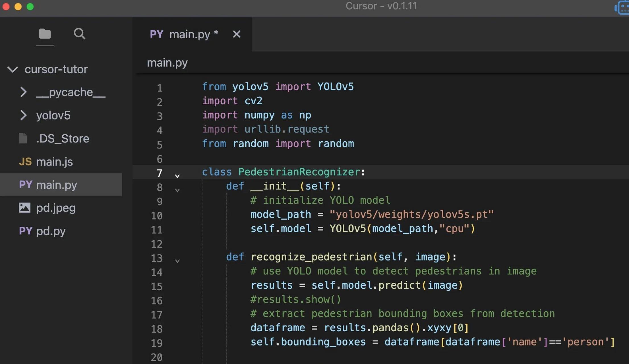Fold the PedestrianRecognizer class at line 7
This screenshot has width=629, height=364.
click(177, 176)
